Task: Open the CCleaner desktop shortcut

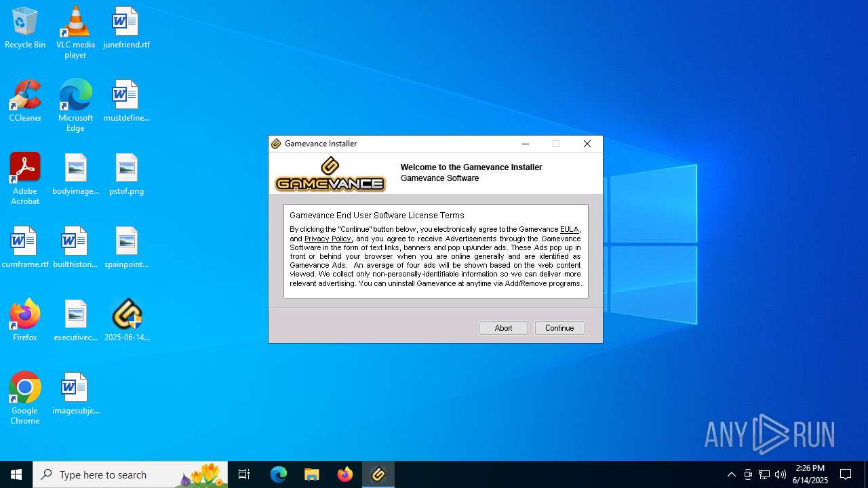Action: 25,102
